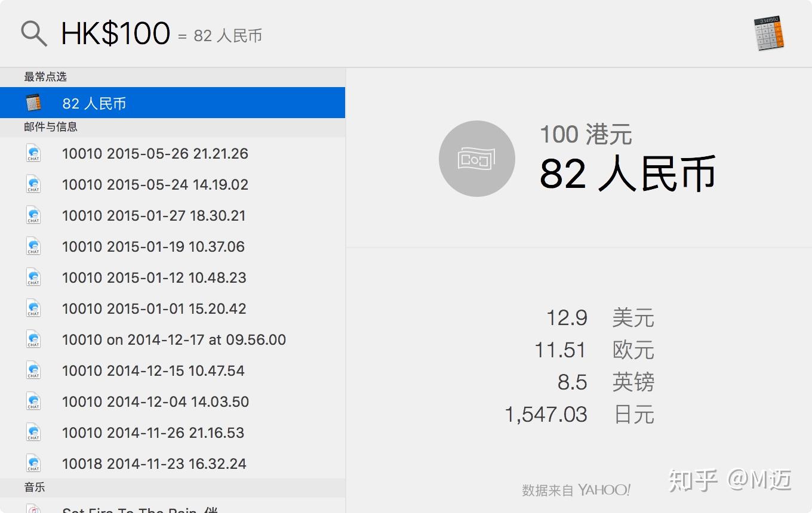
Task: Click chat icon next to 10018 2014-11-23 message
Action: click(33, 463)
